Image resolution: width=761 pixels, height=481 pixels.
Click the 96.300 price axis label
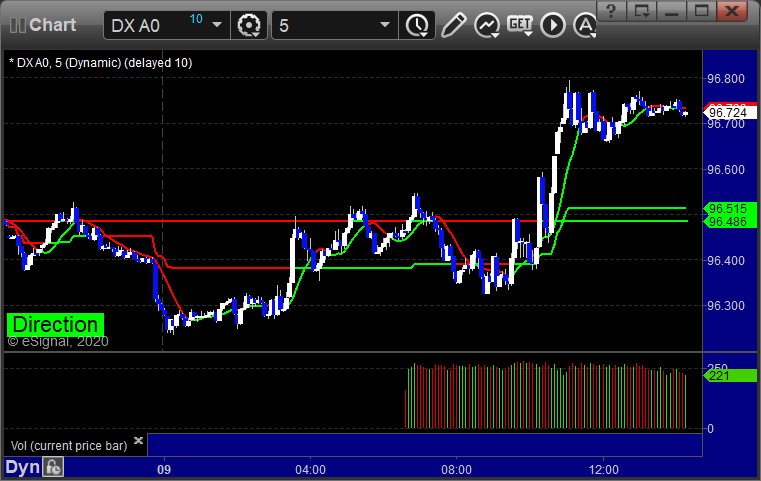pos(726,306)
